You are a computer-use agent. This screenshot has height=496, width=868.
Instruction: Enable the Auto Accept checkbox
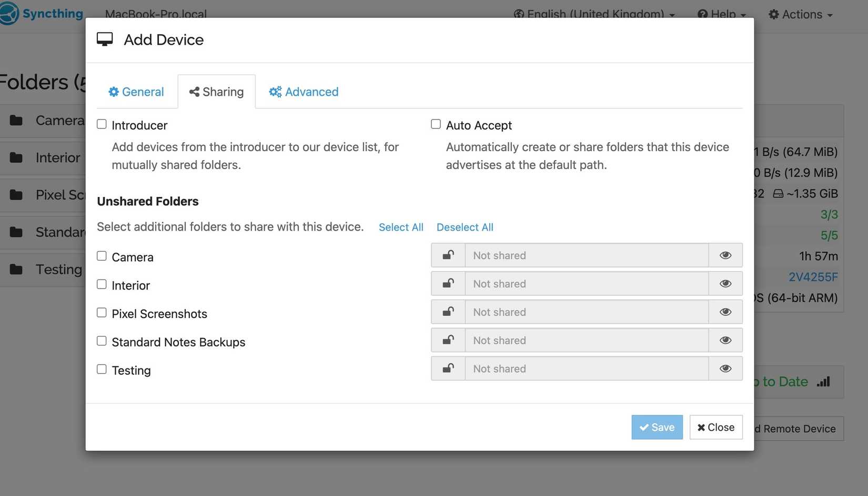436,124
